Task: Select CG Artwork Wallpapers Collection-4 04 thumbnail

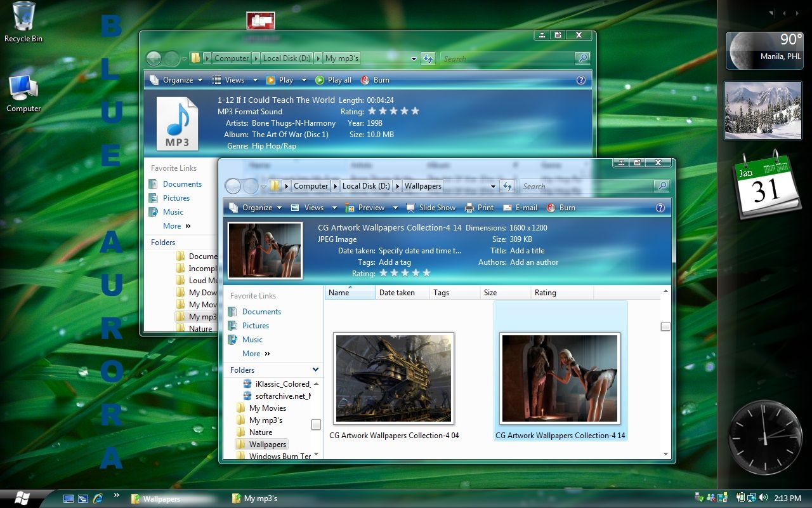Action: point(394,378)
